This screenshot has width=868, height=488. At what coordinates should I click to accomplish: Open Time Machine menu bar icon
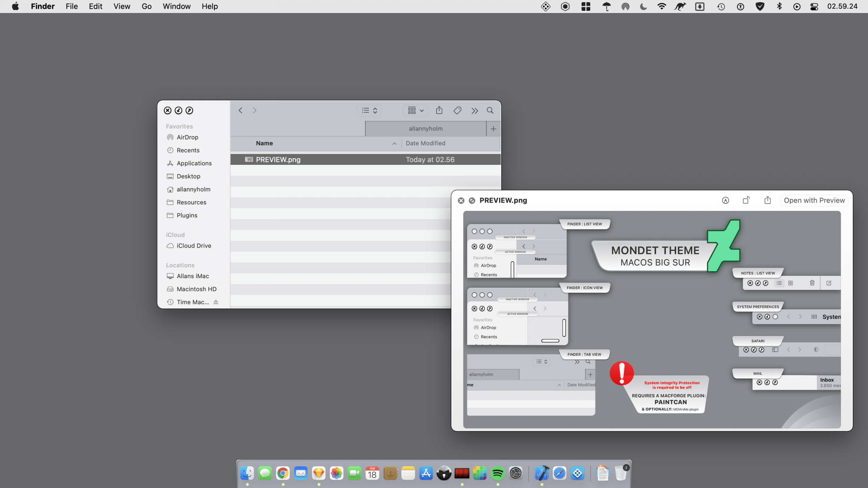pos(721,7)
